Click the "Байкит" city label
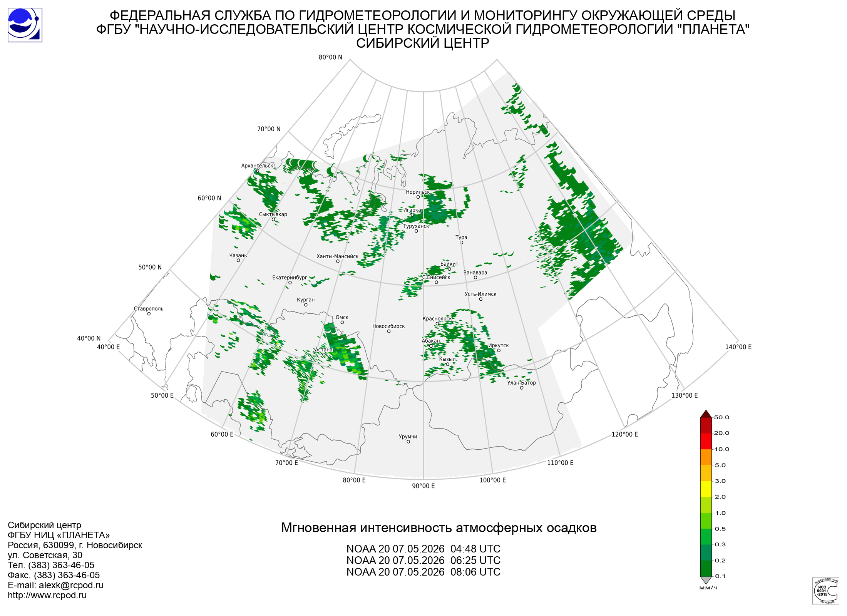This screenshot has height=616, width=847. pyautogui.click(x=449, y=264)
